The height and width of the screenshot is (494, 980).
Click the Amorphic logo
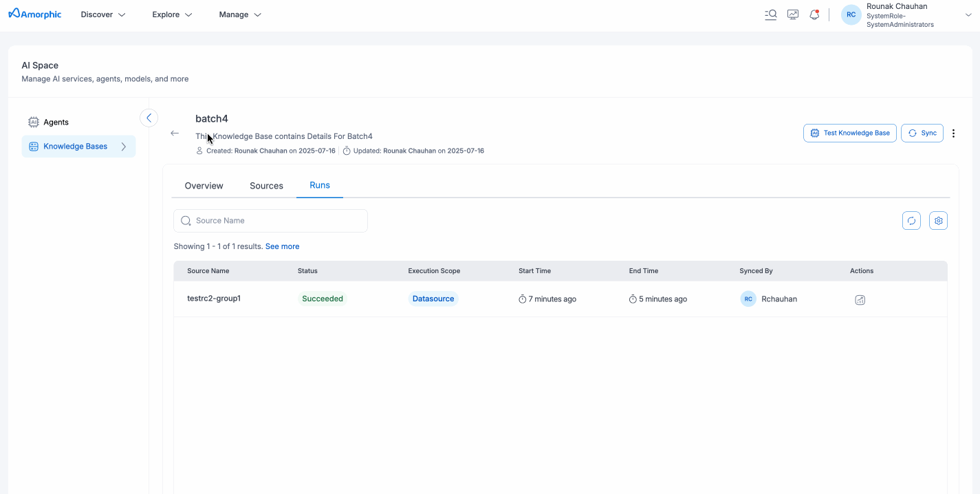point(35,14)
